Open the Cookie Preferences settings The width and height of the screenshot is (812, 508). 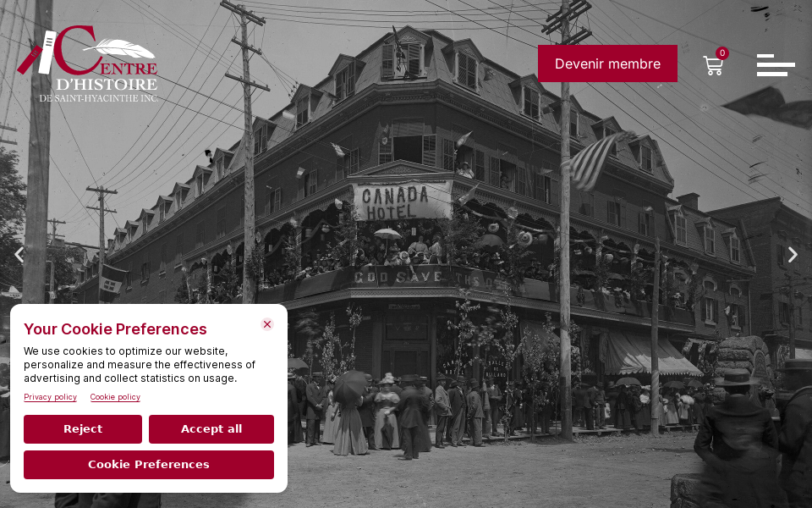coord(149,465)
